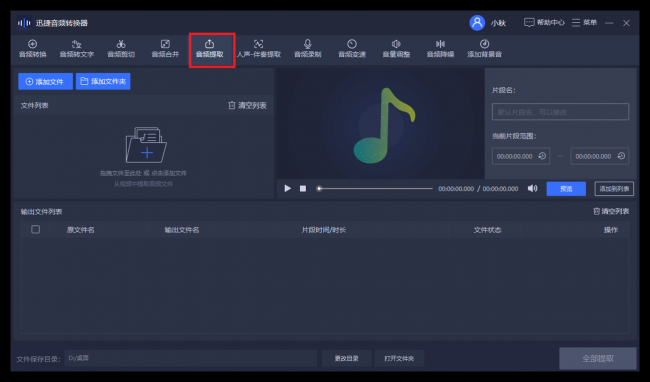Open the 音量调整 tool
650x382 pixels.
(396, 49)
